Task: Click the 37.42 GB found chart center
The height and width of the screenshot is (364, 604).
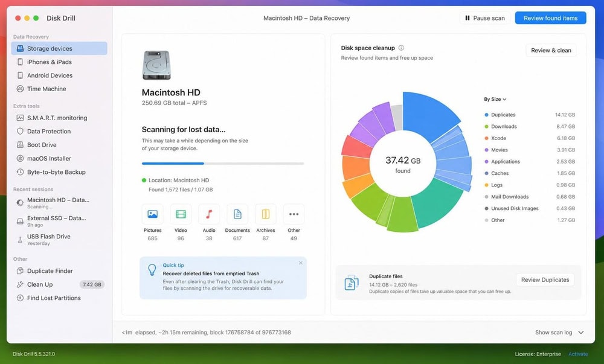Action: click(403, 164)
